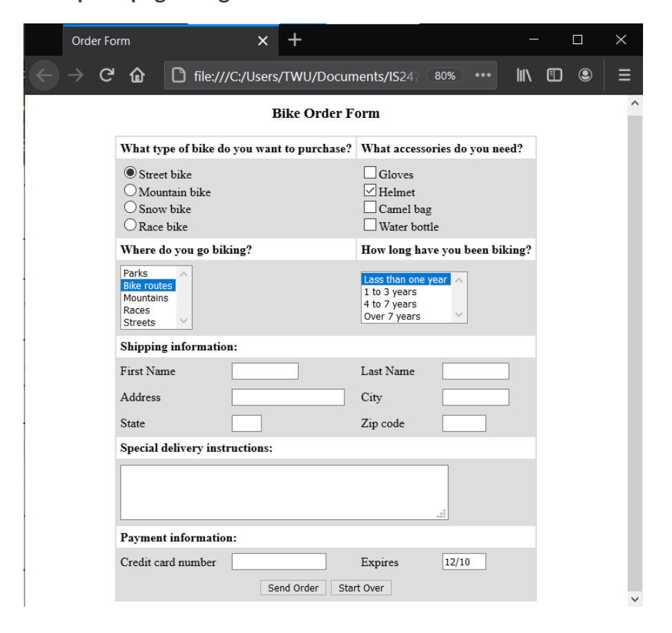Click page scrollbar up arrow
The width and height of the screenshot is (672, 633).
point(635,103)
